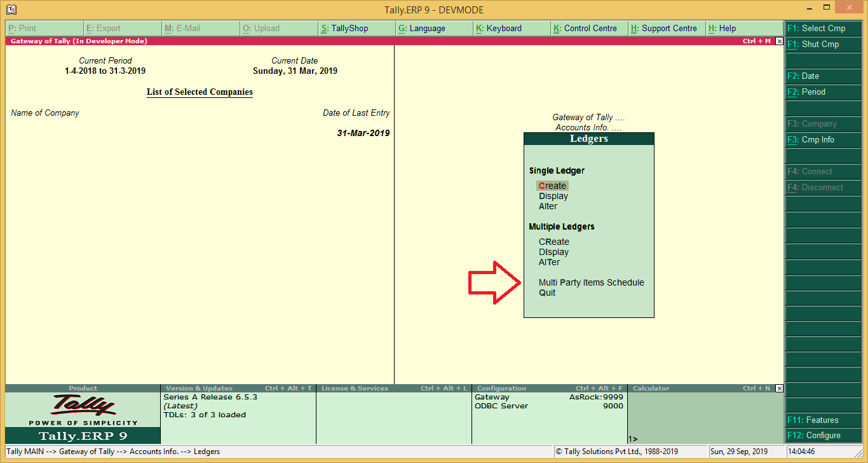Open Multi Party Items Schedule
This screenshot has height=463, width=868.
[591, 282]
